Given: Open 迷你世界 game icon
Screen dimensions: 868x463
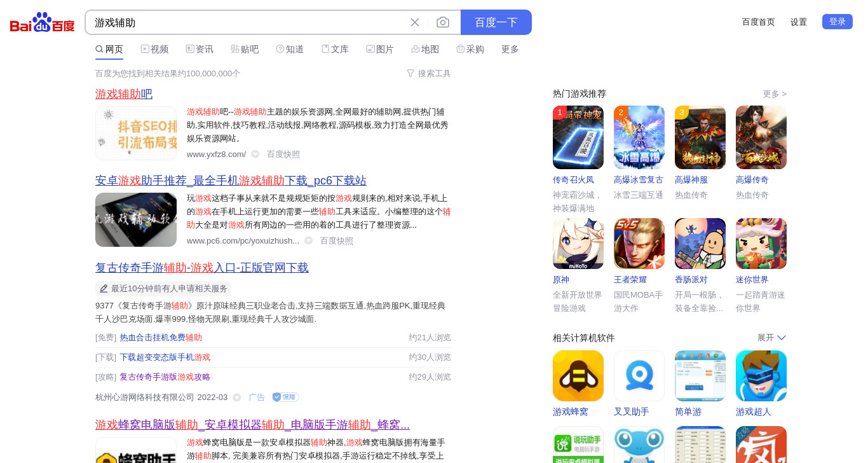Looking at the screenshot, I should (761, 244).
